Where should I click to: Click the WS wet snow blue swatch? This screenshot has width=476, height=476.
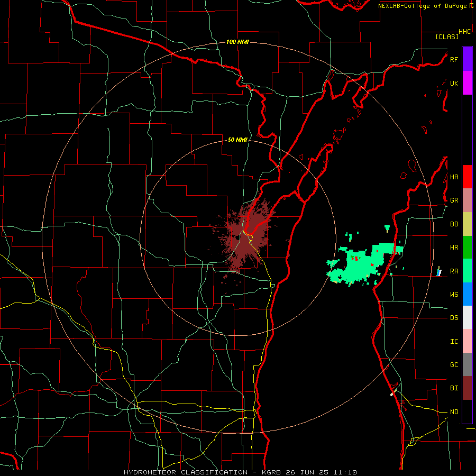467,294
